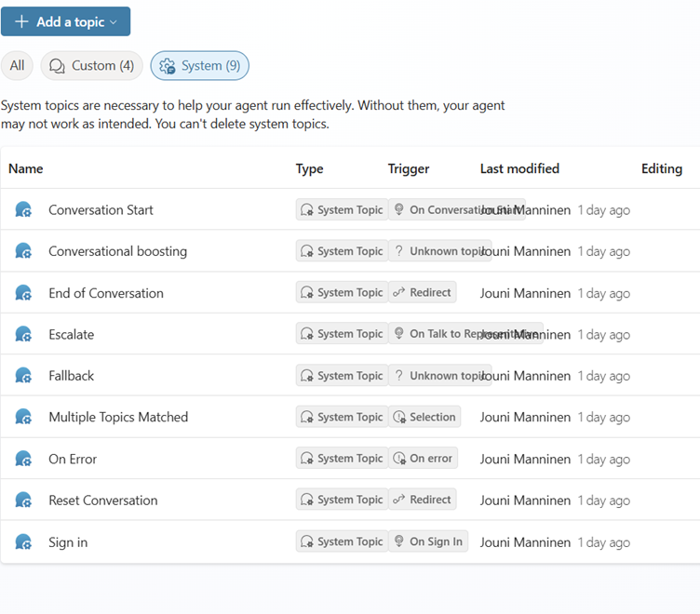Viewport: 700px width, 614px height.
Task: Click the End of Conversation topic icon
Action: click(x=24, y=293)
